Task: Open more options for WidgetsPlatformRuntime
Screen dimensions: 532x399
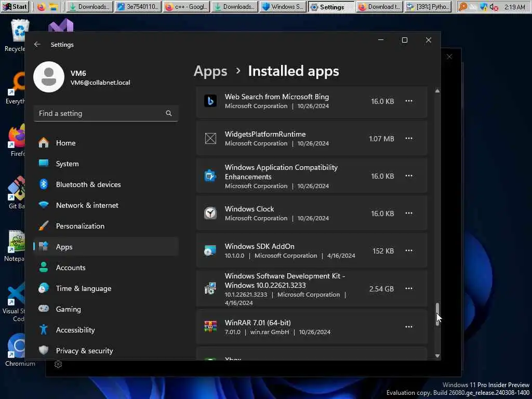Action: coord(409,138)
